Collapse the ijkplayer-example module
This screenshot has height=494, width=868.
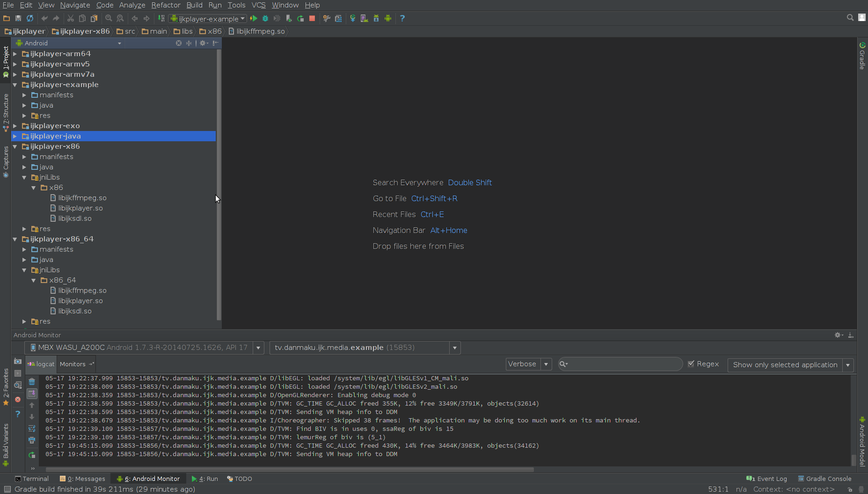click(x=15, y=85)
